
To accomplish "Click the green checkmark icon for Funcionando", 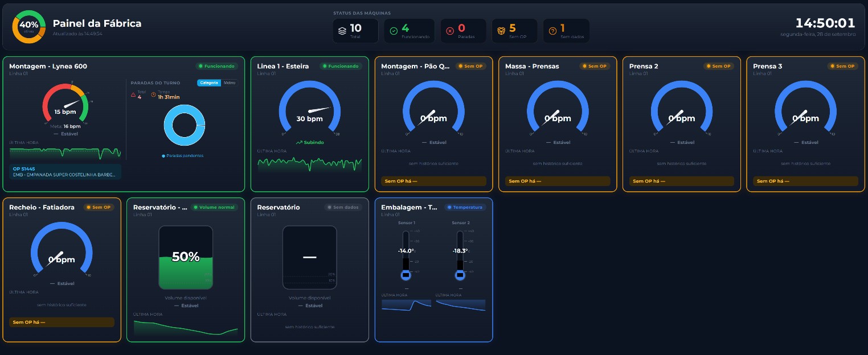I will (x=394, y=31).
